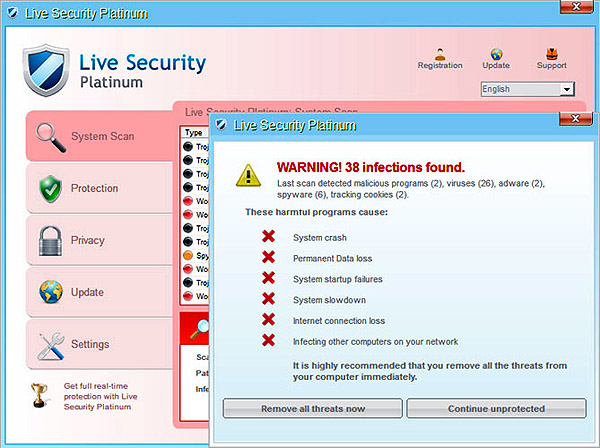
Task: Select the Update sidebar tab
Action: pos(99,292)
